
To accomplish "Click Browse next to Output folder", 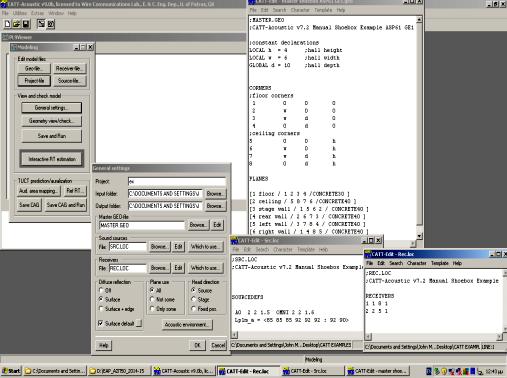I will 215,206.
